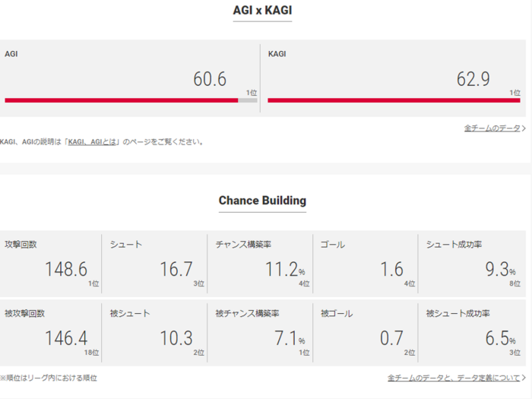Click the chevron arrow beside 全チームのデータ

(524, 128)
